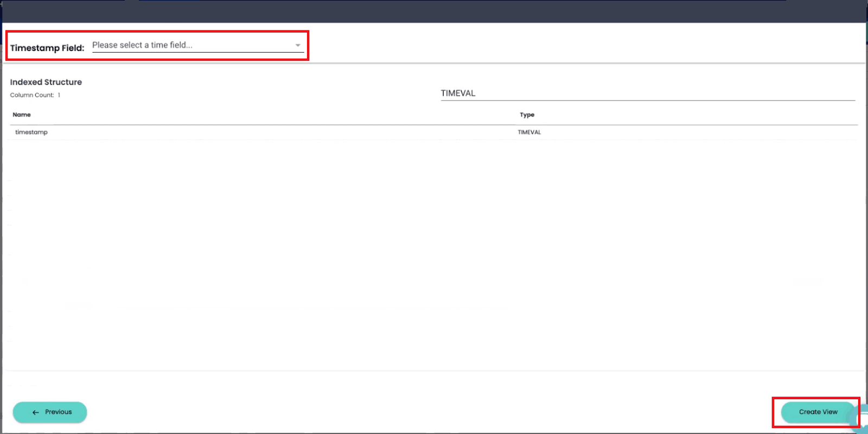Select the timestamp row name cell

[x=31, y=132]
